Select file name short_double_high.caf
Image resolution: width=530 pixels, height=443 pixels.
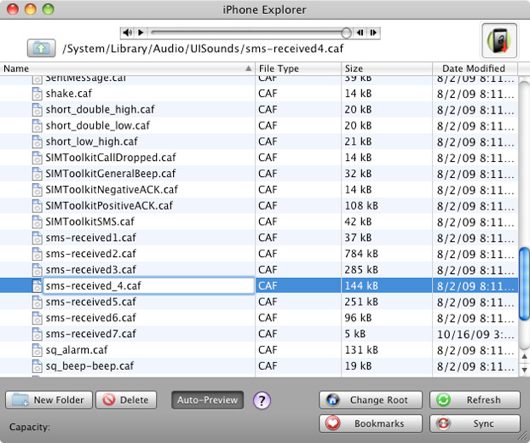click(x=100, y=109)
